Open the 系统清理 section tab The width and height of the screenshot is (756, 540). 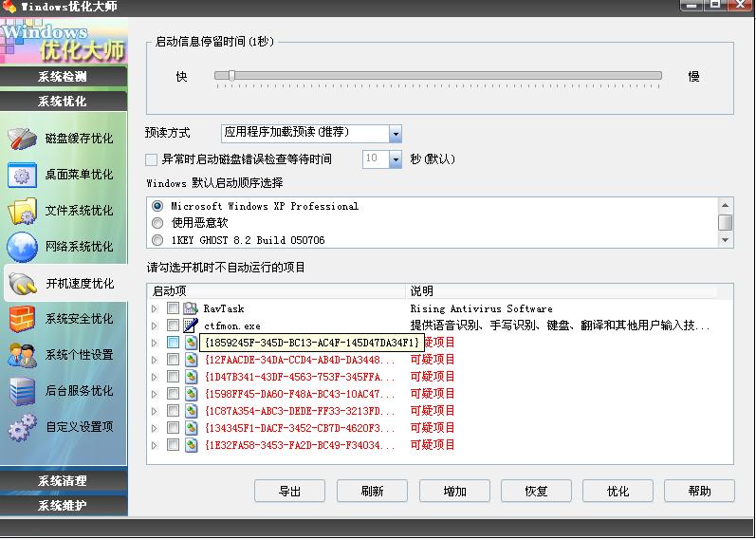click(x=64, y=480)
